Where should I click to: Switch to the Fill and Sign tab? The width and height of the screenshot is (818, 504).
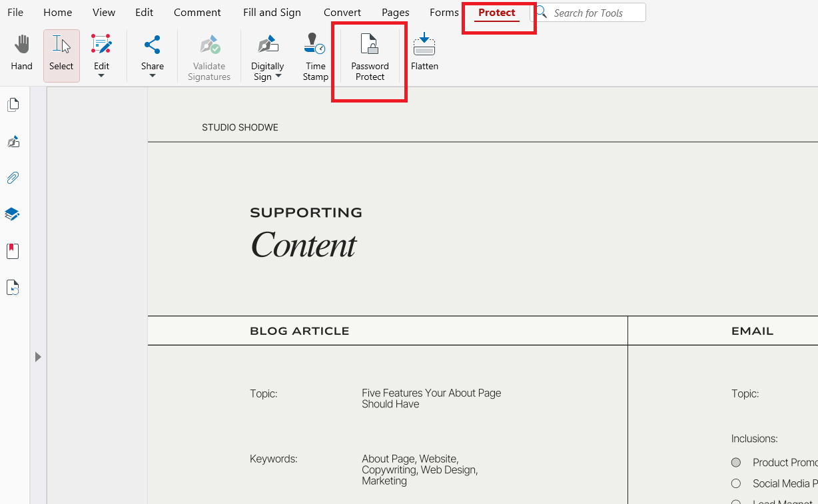(x=272, y=13)
